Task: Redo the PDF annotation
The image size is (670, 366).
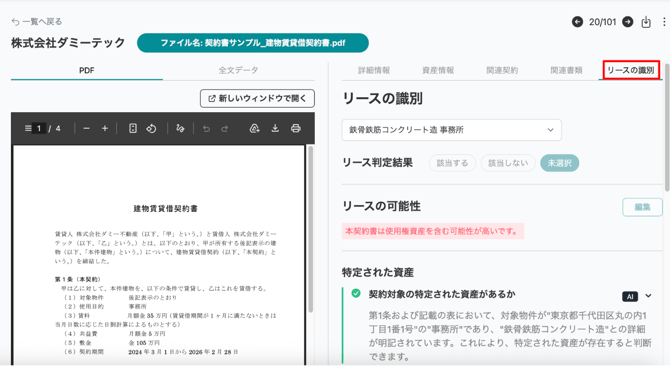Action: [x=225, y=129]
